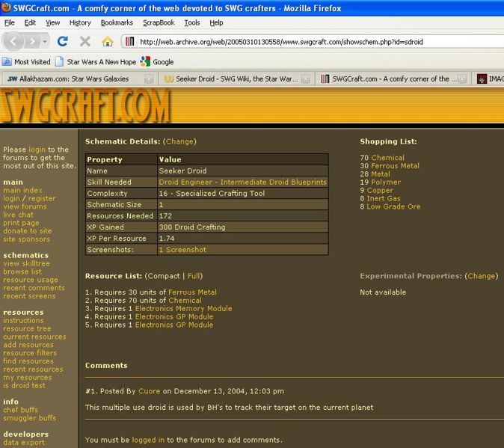
Task: Click the URL address bar field
Action: [314, 42]
